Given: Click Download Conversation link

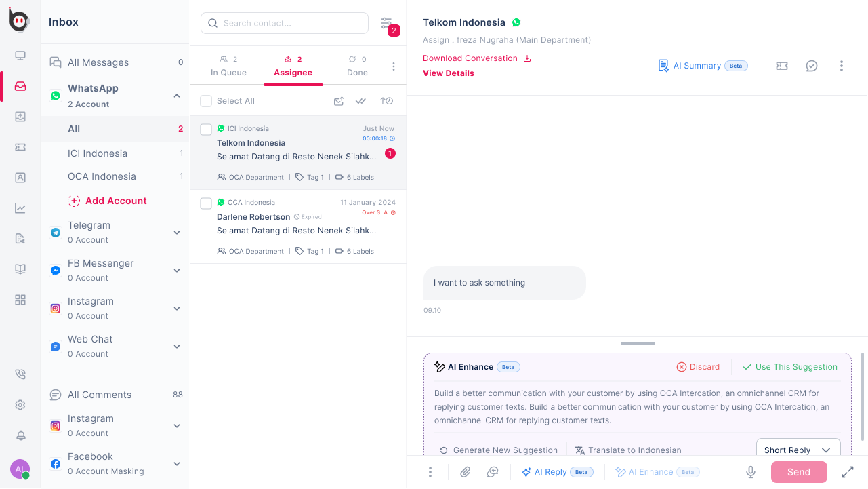Looking at the screenshot, I should pos(477,58).
